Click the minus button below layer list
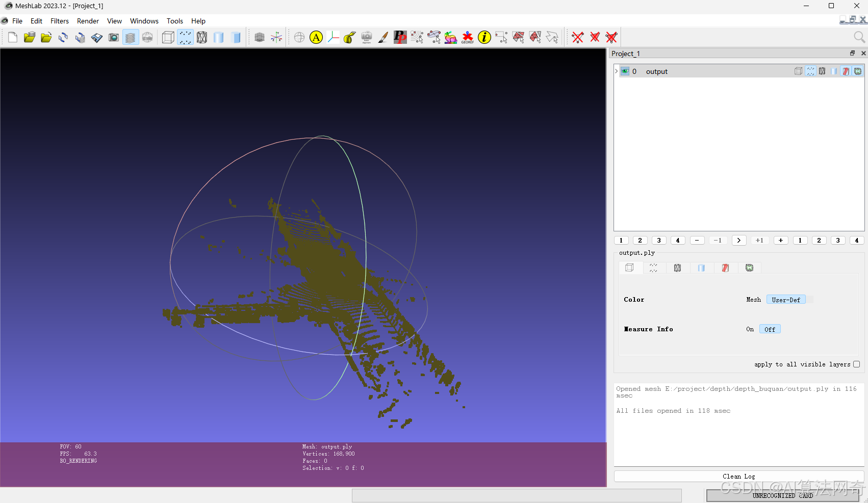This screenshot has width=868, height=503. [697, 241]
